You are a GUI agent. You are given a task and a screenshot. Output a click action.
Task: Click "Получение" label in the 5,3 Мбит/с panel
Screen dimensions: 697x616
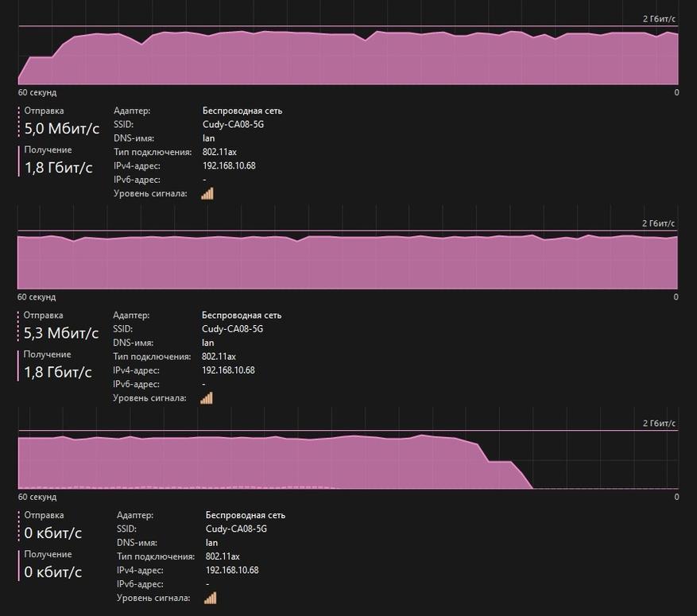coord(47,354)
